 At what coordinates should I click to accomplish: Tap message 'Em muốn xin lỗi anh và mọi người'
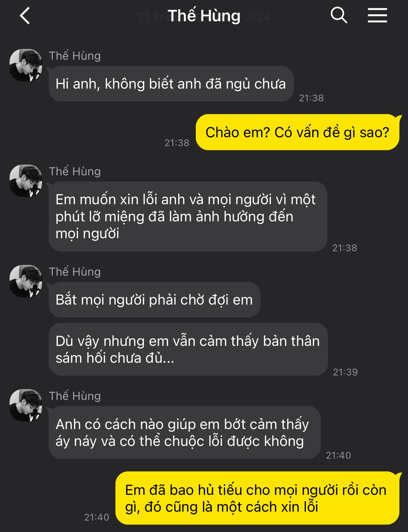(188, 216)
